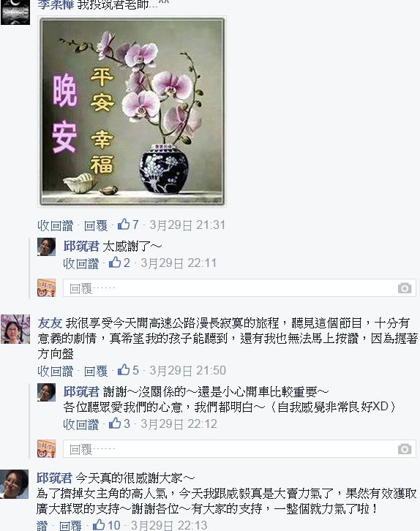The width and height of the screenshot is (420, 531).
Task: Click the thumbs-up icon with 7 likes
Action: pyautogui.click(x=124, y=225)
